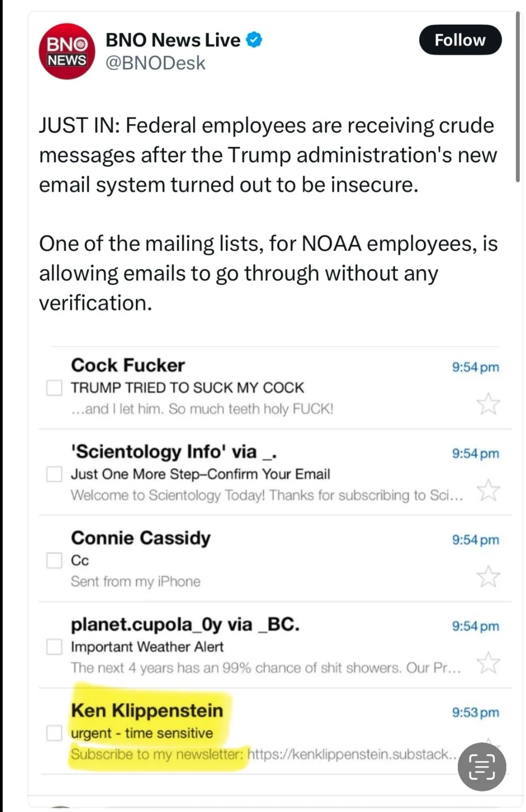This screenshot has width=526, height=812.
Task: Star the Connie Cassidy email
Action: pyautogui.click(x=488, y=576)
